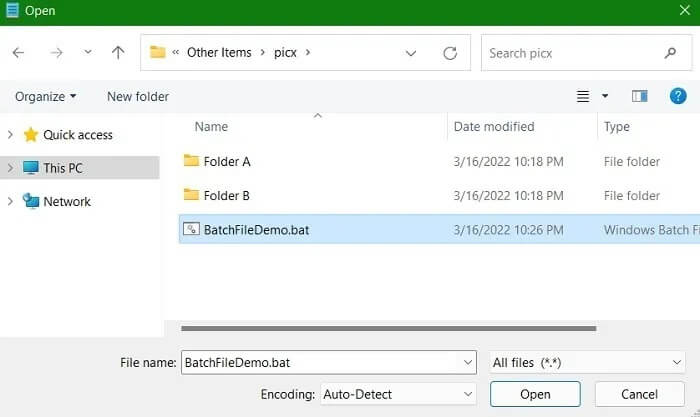Open the Folder A folder
700x417 pixels.
[226, 161]
